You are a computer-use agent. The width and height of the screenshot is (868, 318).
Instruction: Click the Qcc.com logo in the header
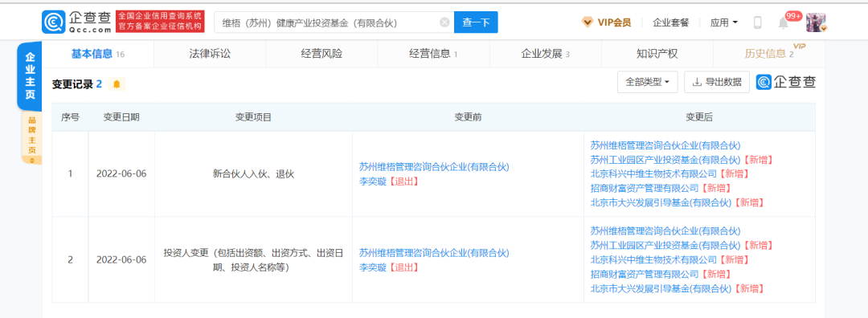pyautogui.click(x=77, y=22)
